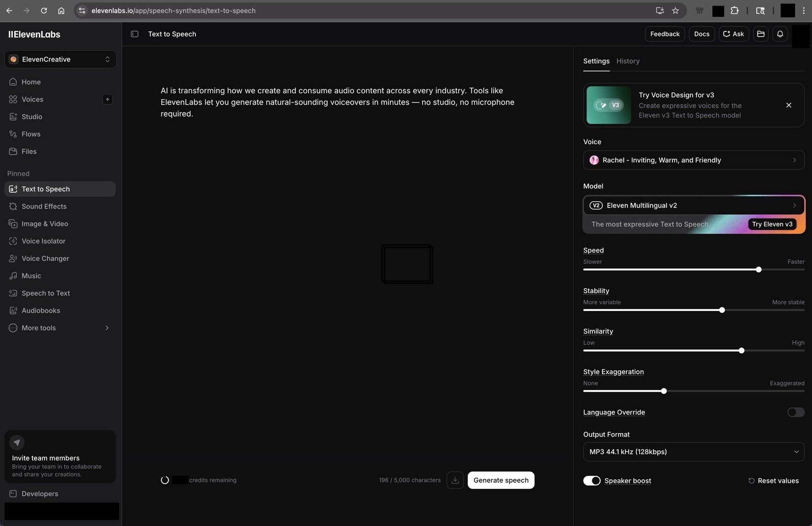Click the ElevenLabs logo

click(x=35, y=34)
